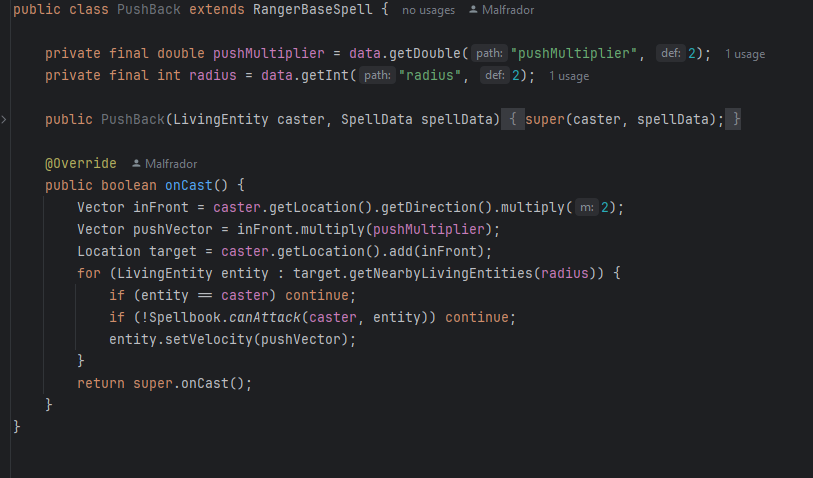
Task: Click the 'm:' parameter hint in multiply call
Action: [x=586, y=207]
